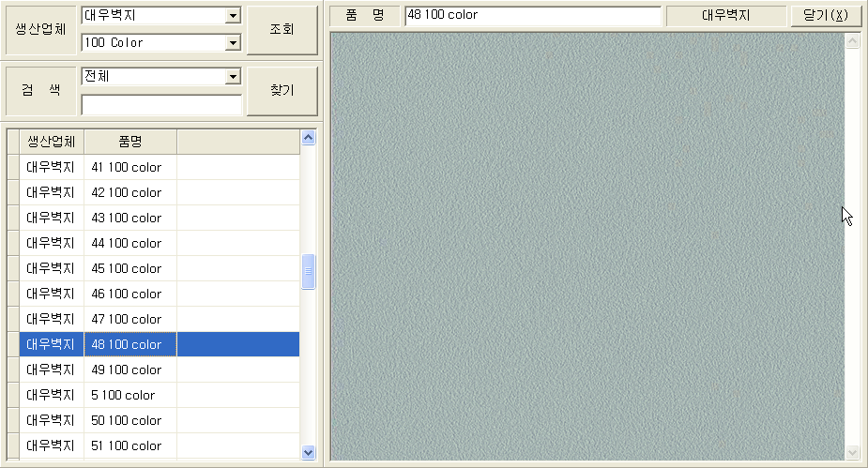Click the product list scrollbar thumb
Screen dimensions: 868x468
pyautogui.click(x=309, y=272)
